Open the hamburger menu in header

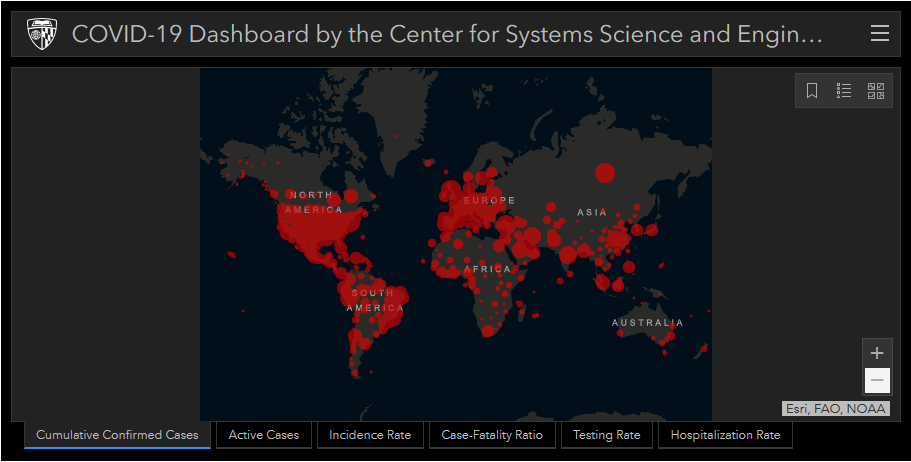point(880,34)
